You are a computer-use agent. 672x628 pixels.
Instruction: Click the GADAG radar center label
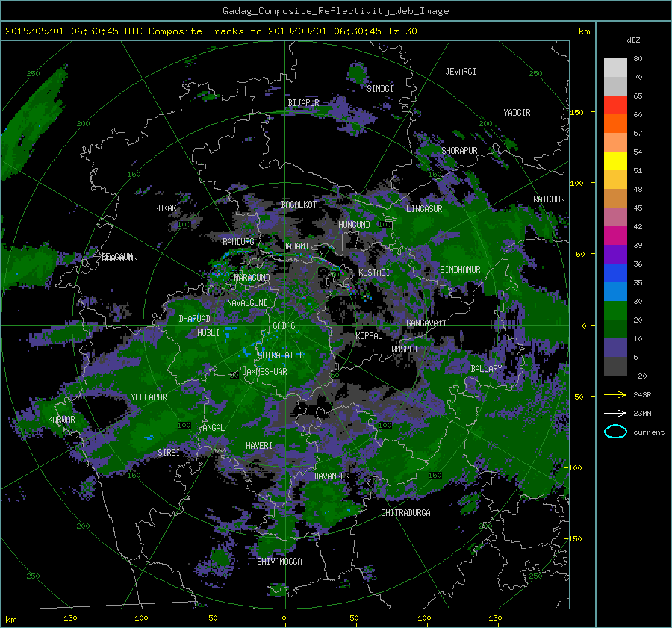coord(284,326)
